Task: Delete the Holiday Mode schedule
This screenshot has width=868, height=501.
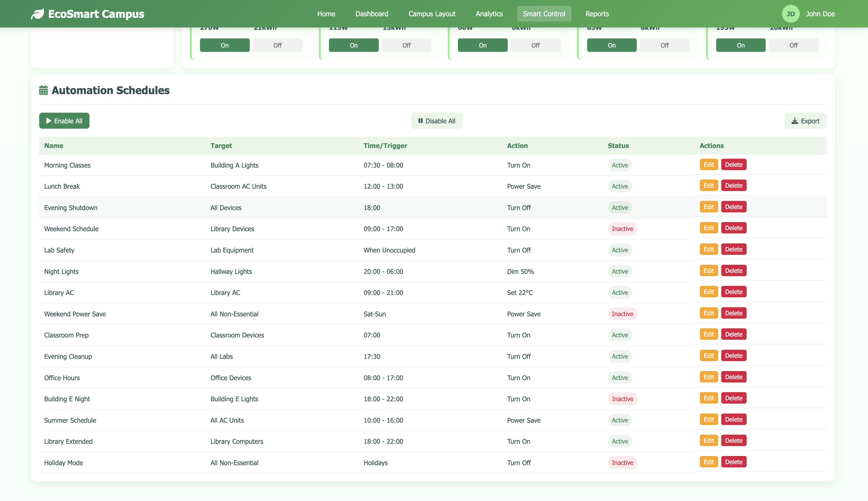Action: 733,462
